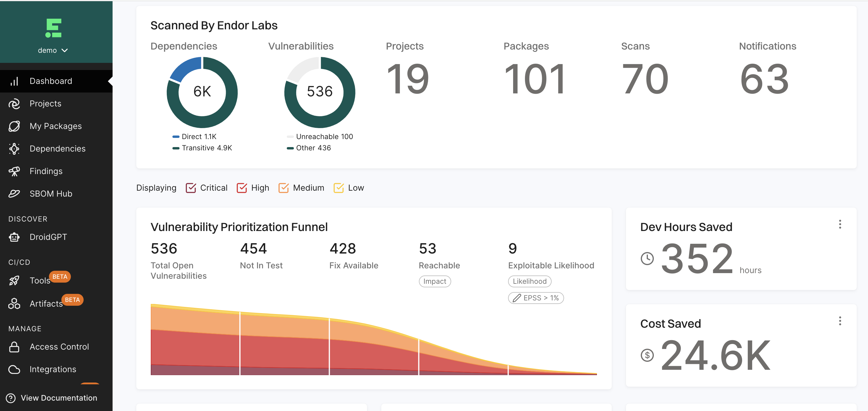
Task: Click the Impact filter chip
Action: point(435,281)
